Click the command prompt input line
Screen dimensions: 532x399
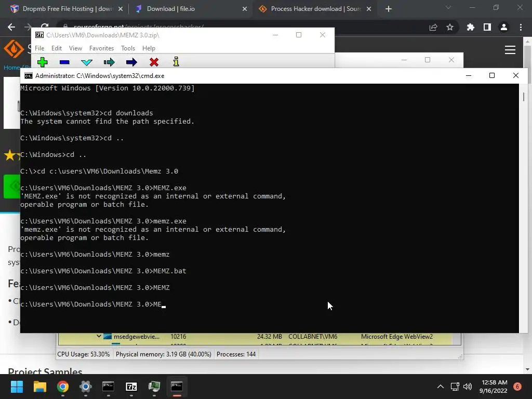click(x=93, y=304)
